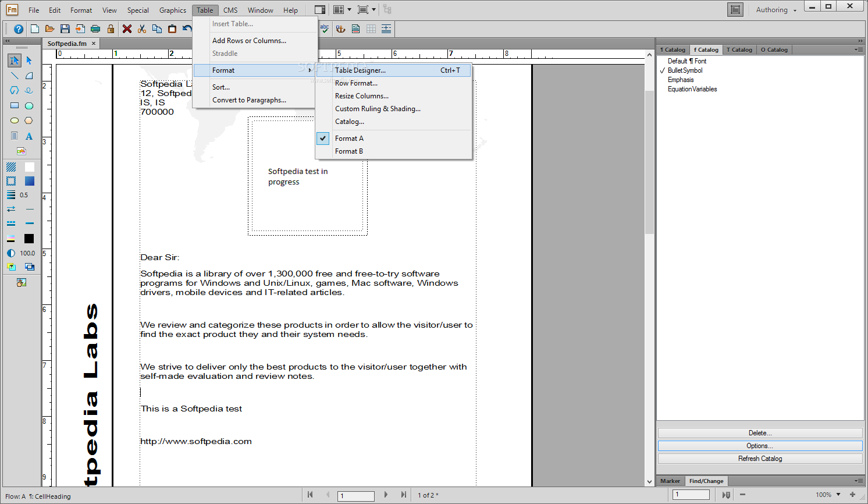The image size is (868, 504).
Task: Open the Graphics menu
Action: coord(173,10)
